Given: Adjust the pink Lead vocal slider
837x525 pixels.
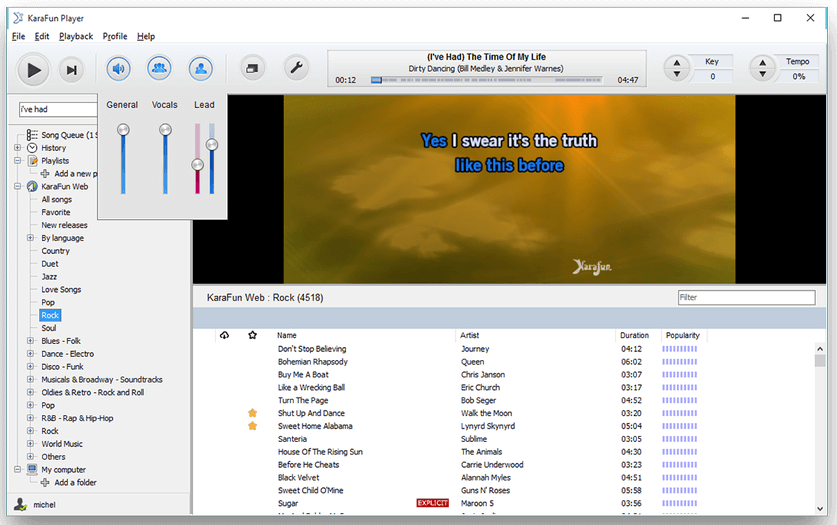Looking at the screenshot, I should pos(198,165).
